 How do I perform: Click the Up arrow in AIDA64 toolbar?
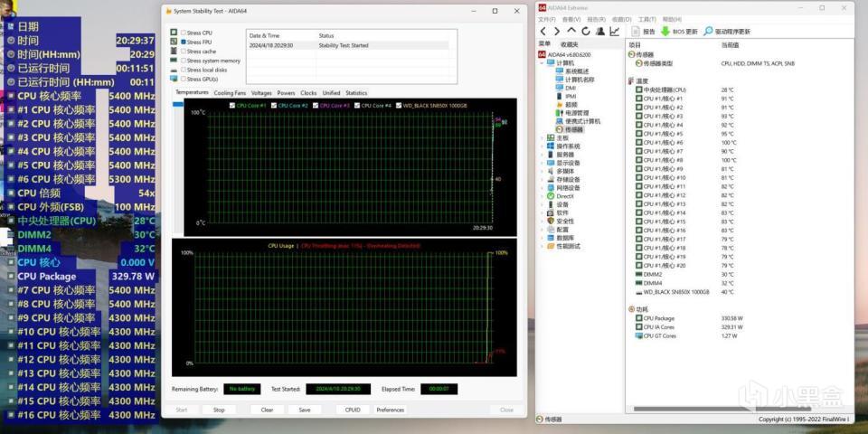571,32
